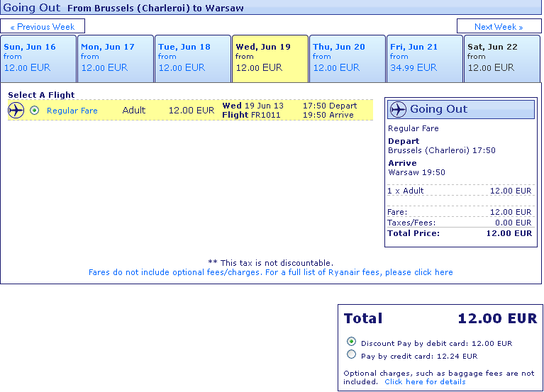Click the large Total heading
Image resolution: width=544 pixels, height=392 pixels.
(x=363, y=318)
